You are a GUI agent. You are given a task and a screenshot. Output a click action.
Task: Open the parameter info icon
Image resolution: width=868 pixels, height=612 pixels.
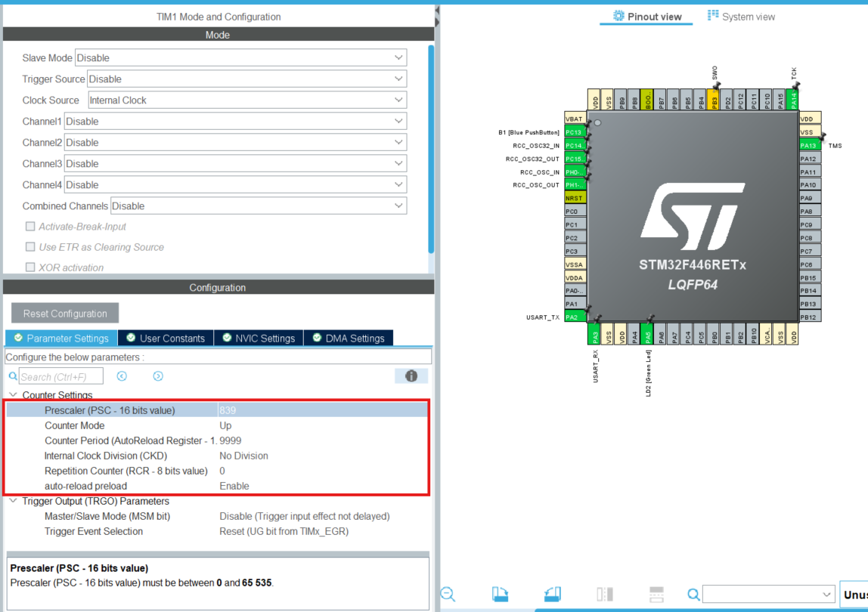point(411,376)
